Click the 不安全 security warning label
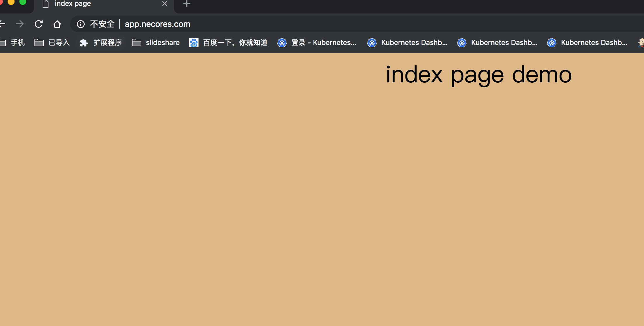The height and width of the screenshot is (326, 644). pyautogui.click(x=102, y=24)
